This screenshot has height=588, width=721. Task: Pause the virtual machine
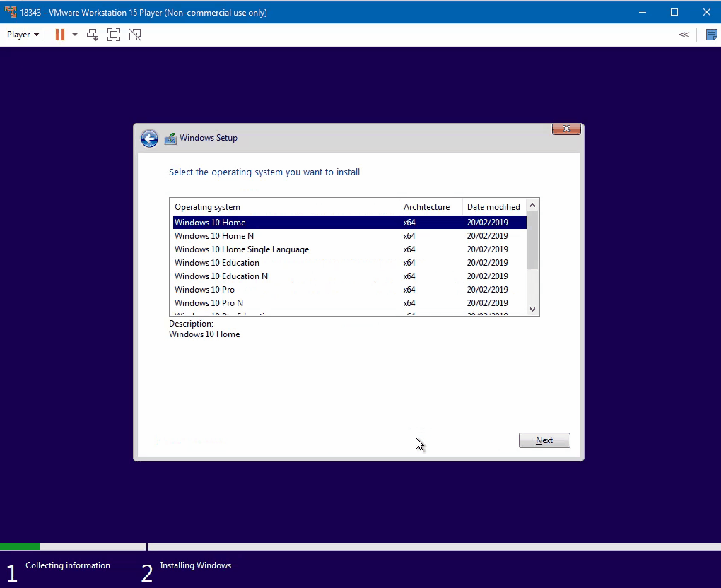[x=60, y=35]
